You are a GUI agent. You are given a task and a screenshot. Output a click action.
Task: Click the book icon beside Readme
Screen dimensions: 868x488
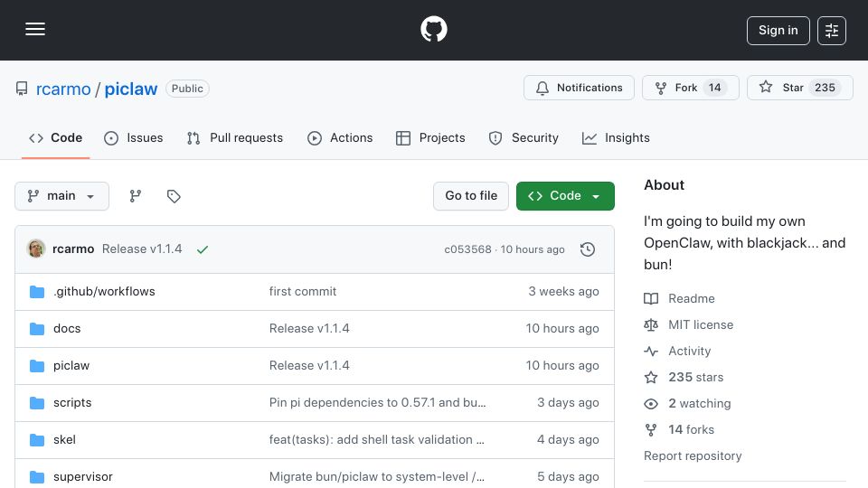[651, 299]
